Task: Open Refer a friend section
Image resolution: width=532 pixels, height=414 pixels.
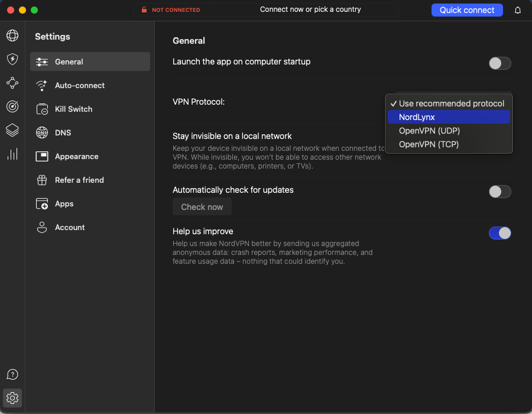Action: pos(90,180)
